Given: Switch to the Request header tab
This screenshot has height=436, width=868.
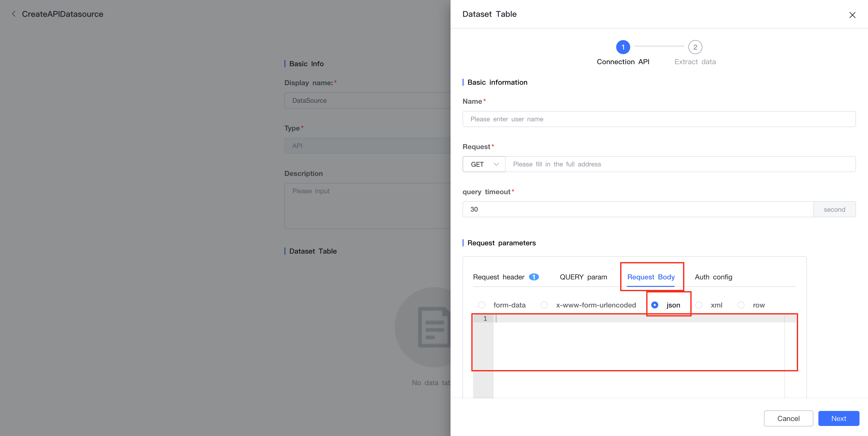Looking at the screenshot, I should pyautogui.click(x=498, y=277).
